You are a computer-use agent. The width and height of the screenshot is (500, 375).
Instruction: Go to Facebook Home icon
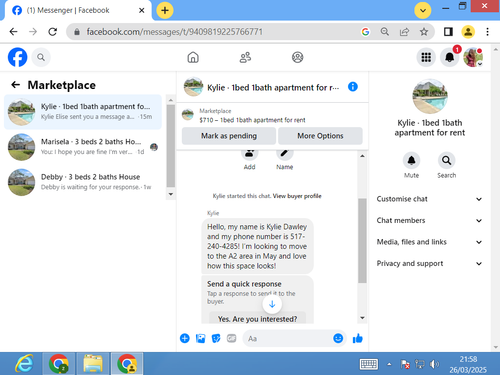click(193, 57)
